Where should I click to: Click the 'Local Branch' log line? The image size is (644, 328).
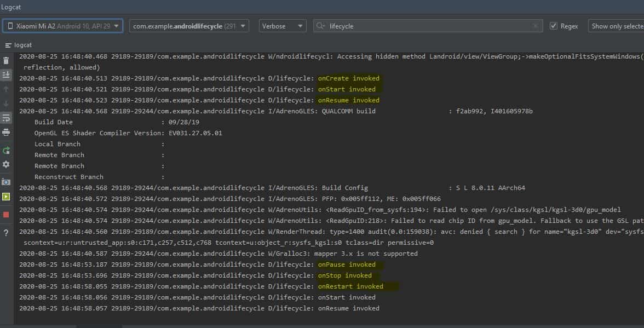[x=100, y=144]
